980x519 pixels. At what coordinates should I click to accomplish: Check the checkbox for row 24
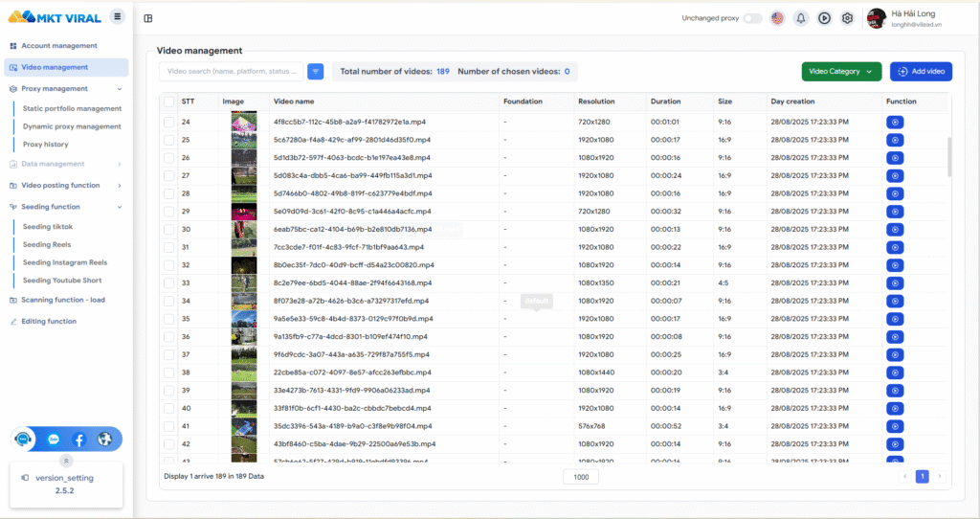click(168, 122)
